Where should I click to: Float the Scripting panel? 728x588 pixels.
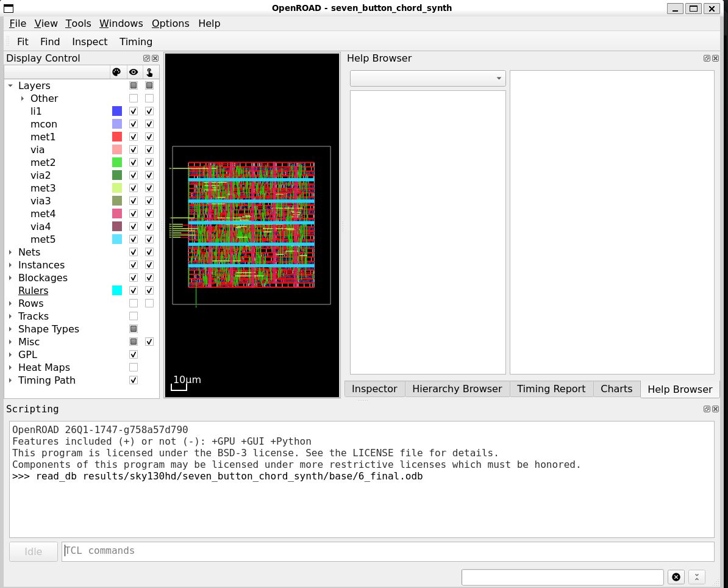pos(707,409)
